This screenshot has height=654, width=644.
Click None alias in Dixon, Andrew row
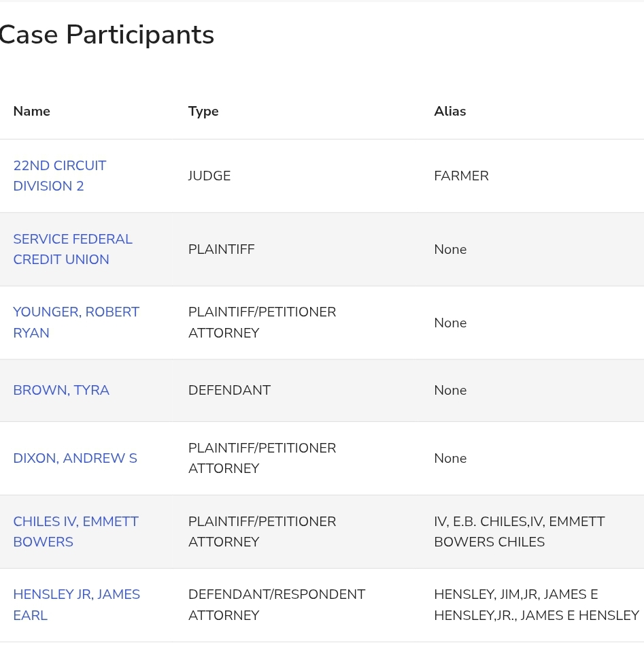click(450, 458)
